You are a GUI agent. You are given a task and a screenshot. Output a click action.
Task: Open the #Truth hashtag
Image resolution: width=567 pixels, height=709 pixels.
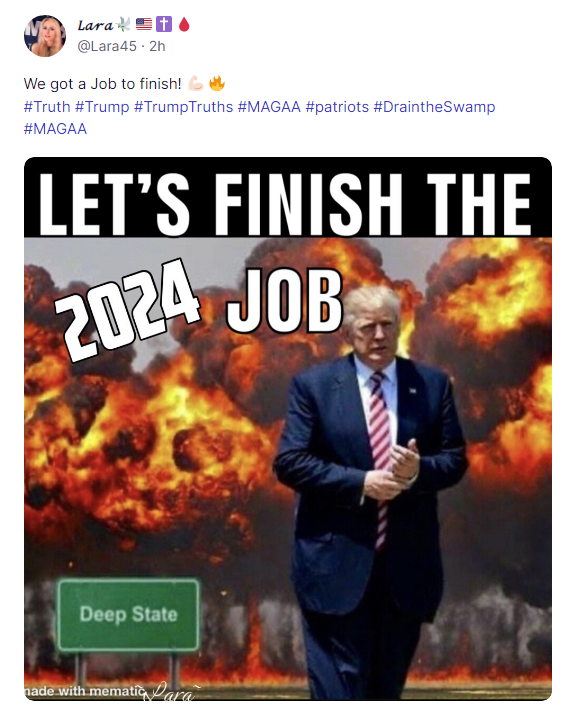pos(47,107)
